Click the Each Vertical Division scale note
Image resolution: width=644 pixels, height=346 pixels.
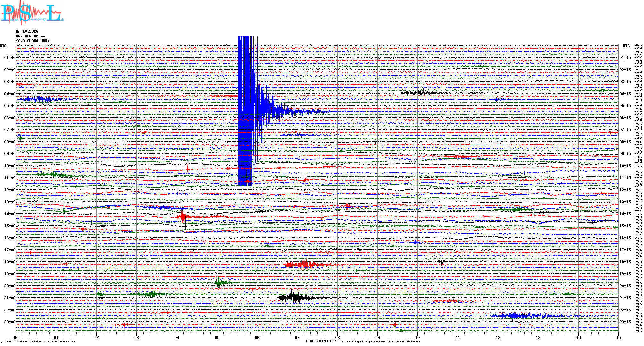[41, 342]
